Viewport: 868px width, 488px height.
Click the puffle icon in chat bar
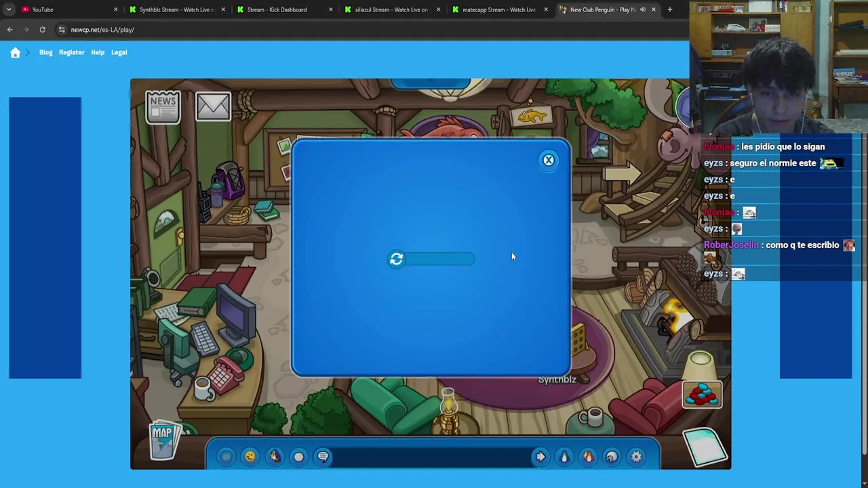tap(226, 457)
